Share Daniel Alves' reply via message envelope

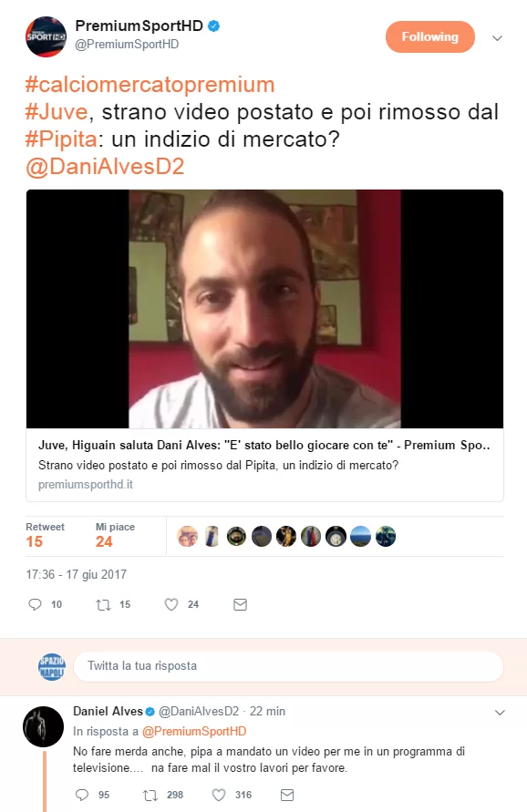[287, 795]
